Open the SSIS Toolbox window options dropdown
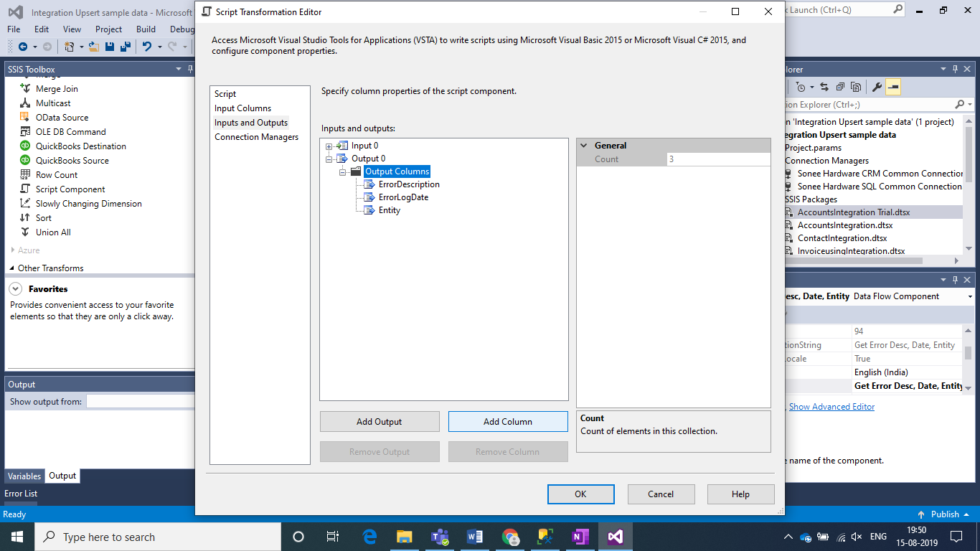 tap(179, 69)
